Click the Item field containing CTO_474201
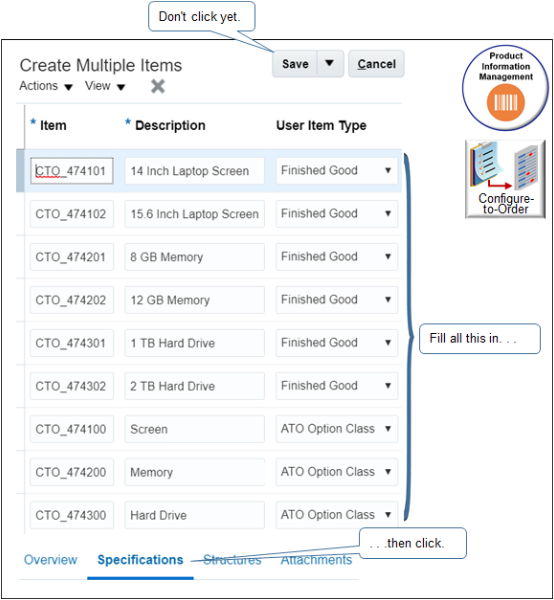Viewport: 554px width, 600px height. (72, 257)
